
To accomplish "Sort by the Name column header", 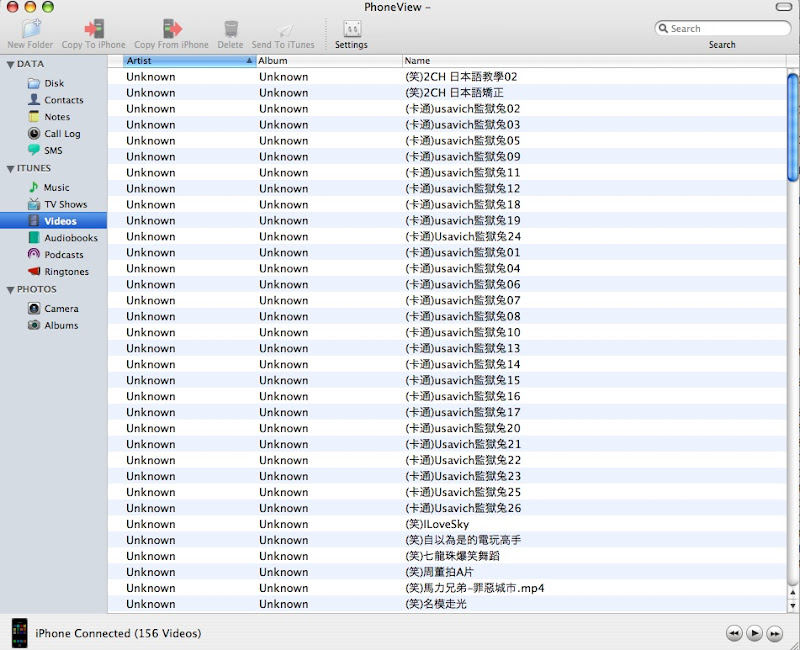I will pyautogui.click(x=594, y=61).
